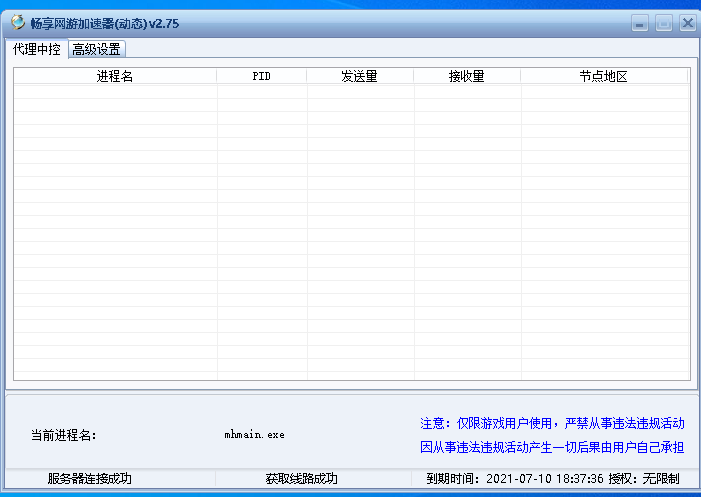Minimize the 畅享网游加速器 window
Viewport: 701px width, 497px height.
pyautogui.click(x=640, y=23)
